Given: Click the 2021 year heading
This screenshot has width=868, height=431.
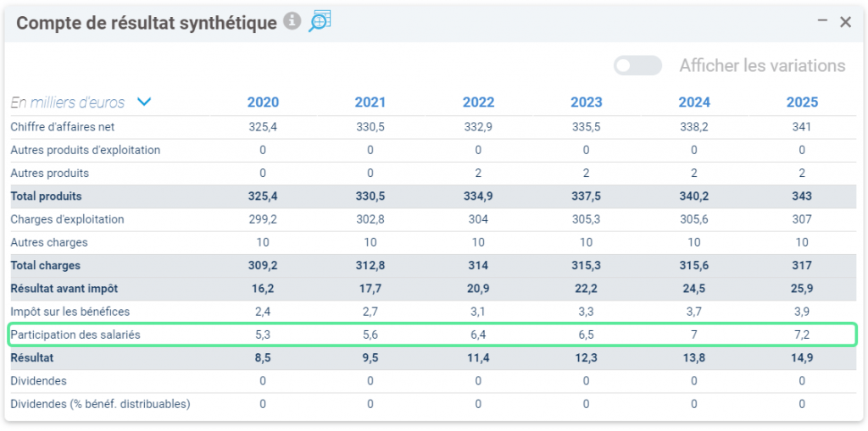Looking at the screenshot, I should tap(370, 102).
